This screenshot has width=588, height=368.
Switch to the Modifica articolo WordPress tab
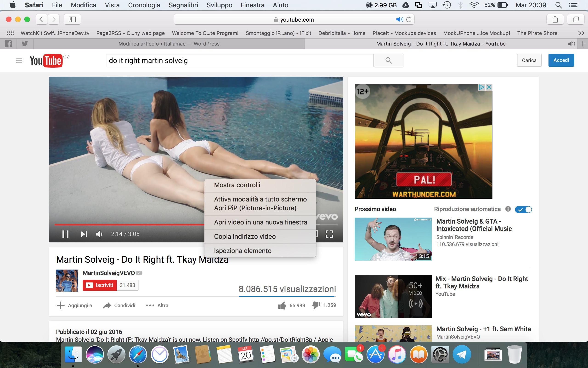click(169, 44)
